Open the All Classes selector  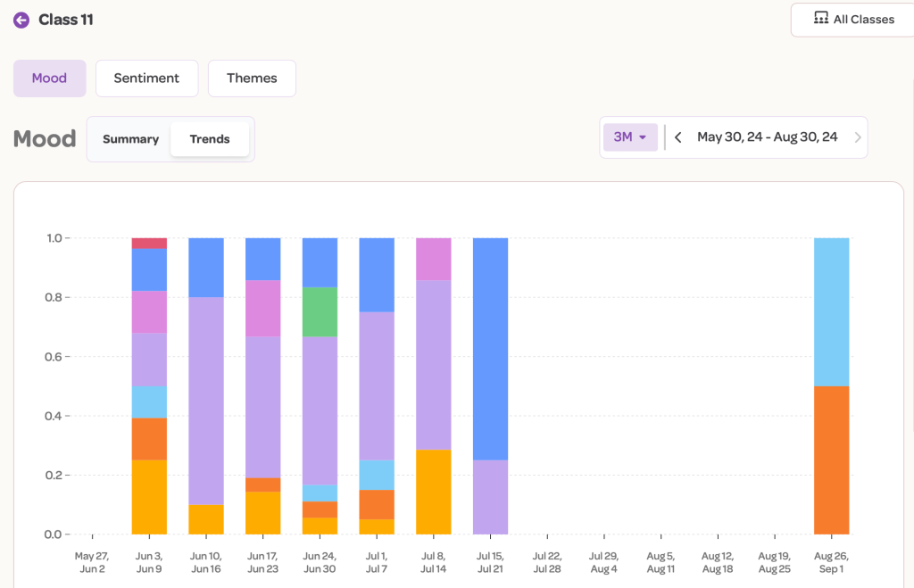(852, 20)
